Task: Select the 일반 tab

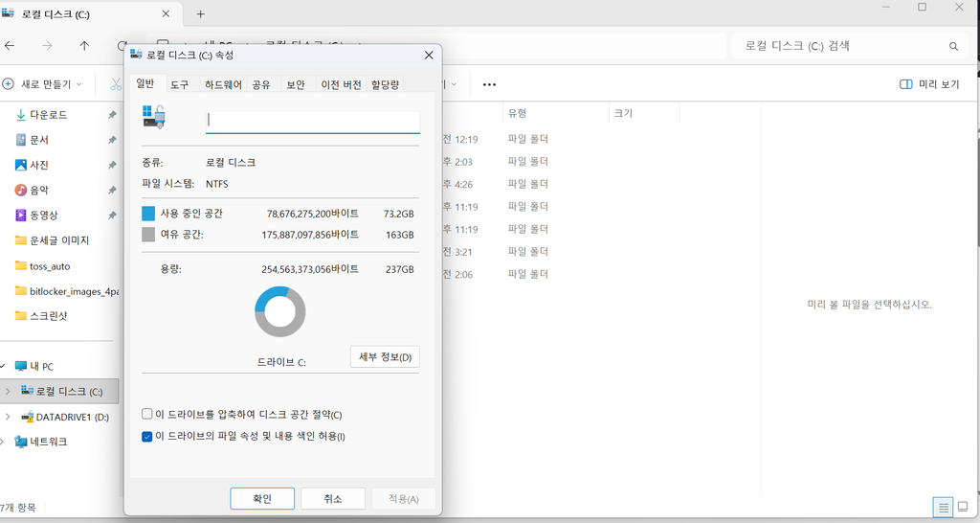Action: click(145, 83)
